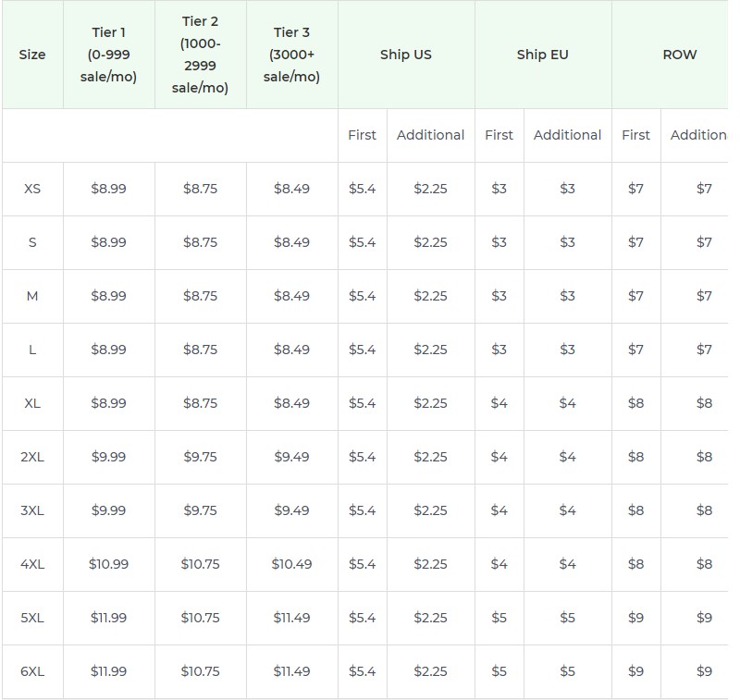This screenshot has height=700, width=740.
Task: Click the $8 ROW additional shipping for 4XL
Action: coord(704,565)
